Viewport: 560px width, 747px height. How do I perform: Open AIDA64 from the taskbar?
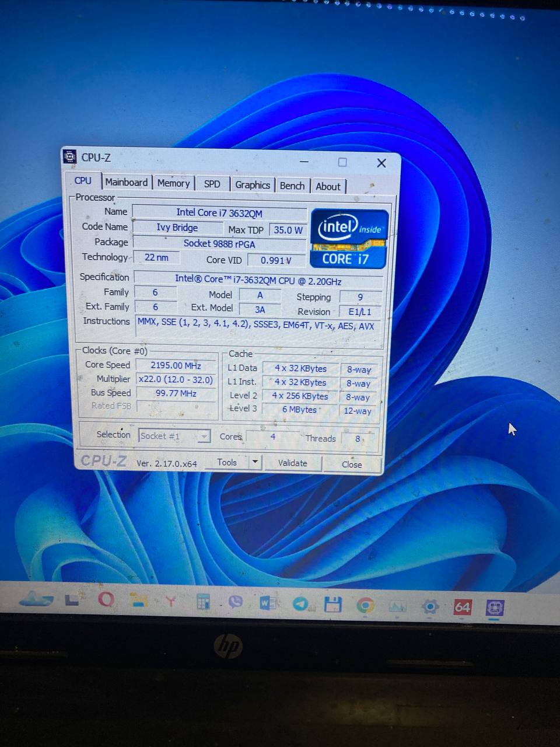pos(463,607)
